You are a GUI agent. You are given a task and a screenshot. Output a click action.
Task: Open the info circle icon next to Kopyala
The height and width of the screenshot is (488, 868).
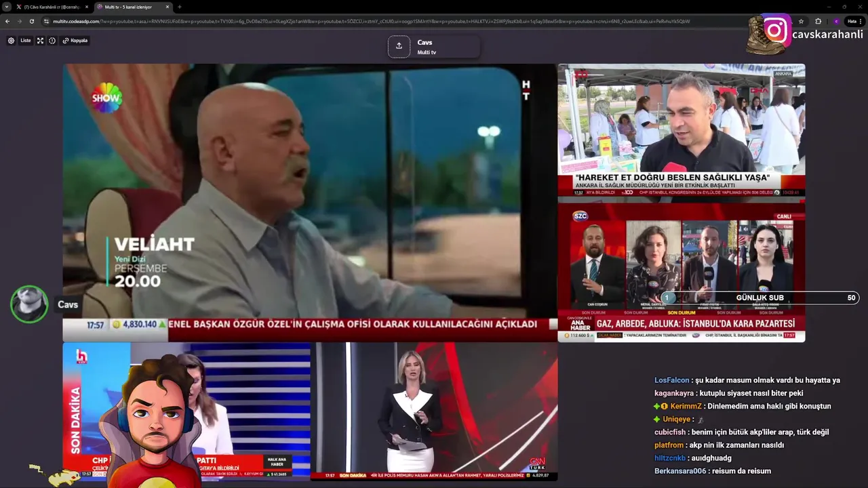click(52, 41)
